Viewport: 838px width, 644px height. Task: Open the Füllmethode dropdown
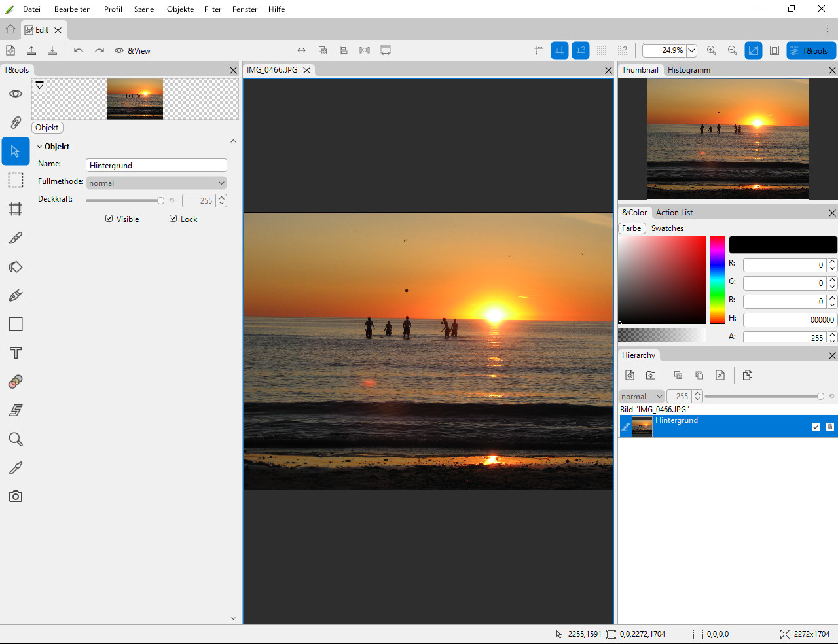[x=156, y=183]
